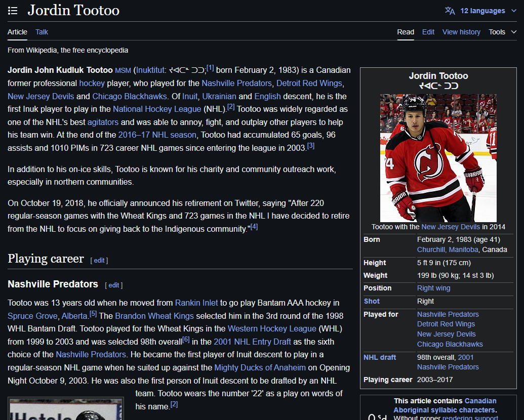This screenshot has height=420, width=524.
Task: Follow the Mighty Ducks of Anaheim link
Action: tap(260, 367)
